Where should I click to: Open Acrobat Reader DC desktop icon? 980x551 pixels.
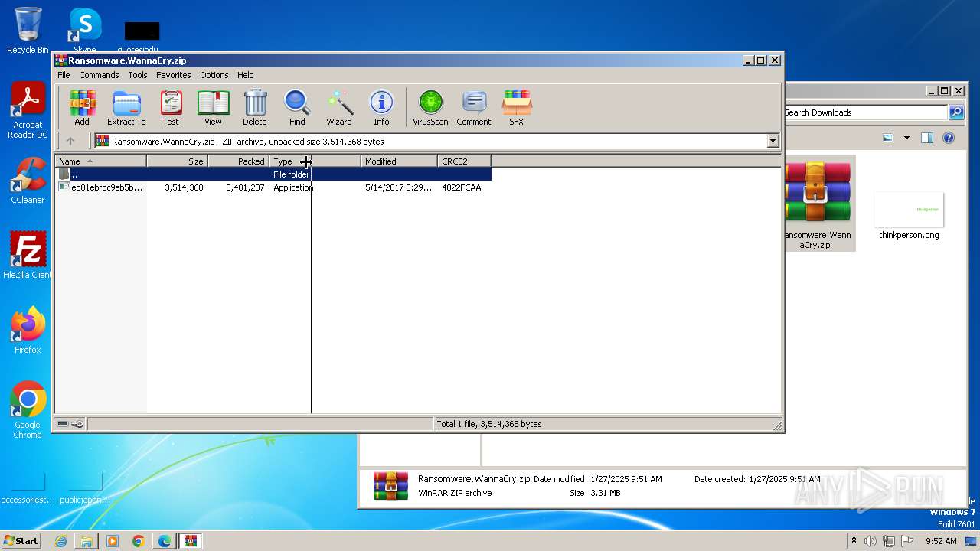tap(28, 110)
